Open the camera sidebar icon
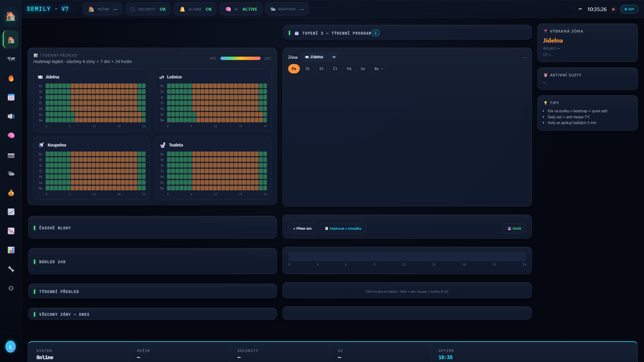Image resolution: width=644 pixels, height=362 pixels. click(x=11, y=155)
